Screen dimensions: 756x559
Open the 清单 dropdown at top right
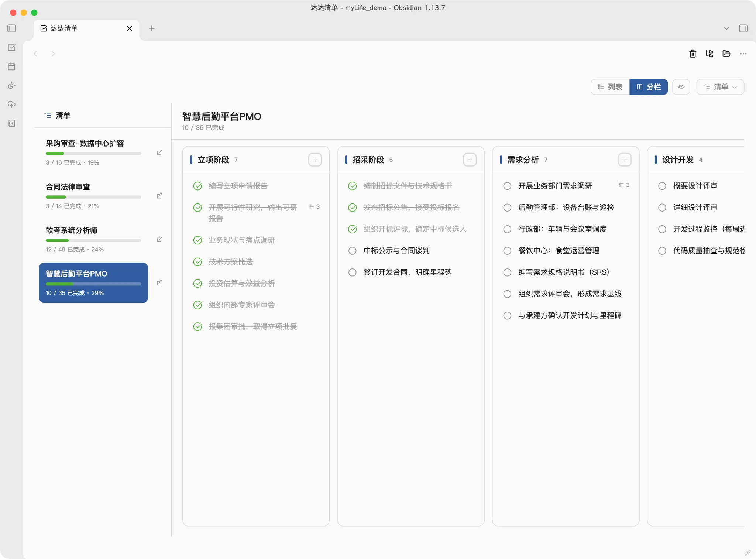point(720,87)
